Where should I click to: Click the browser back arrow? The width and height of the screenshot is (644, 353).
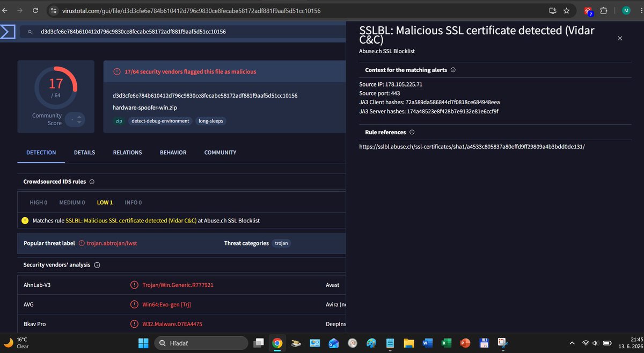click(6, 10)
